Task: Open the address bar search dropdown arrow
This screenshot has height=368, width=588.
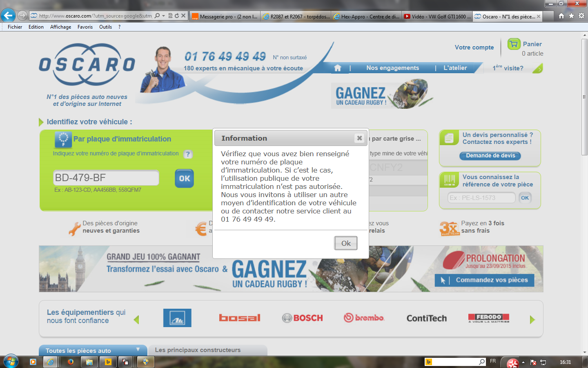Action: click(x=163, y=16)
